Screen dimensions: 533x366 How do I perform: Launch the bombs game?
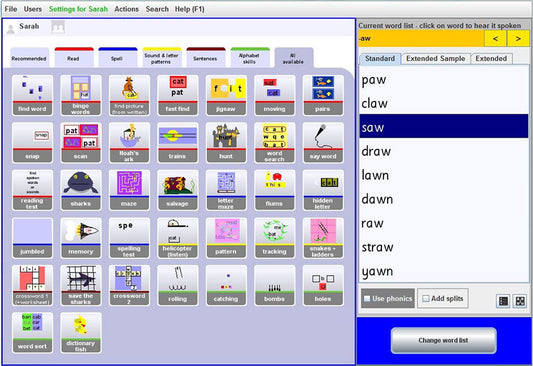(x=274, y=285)
